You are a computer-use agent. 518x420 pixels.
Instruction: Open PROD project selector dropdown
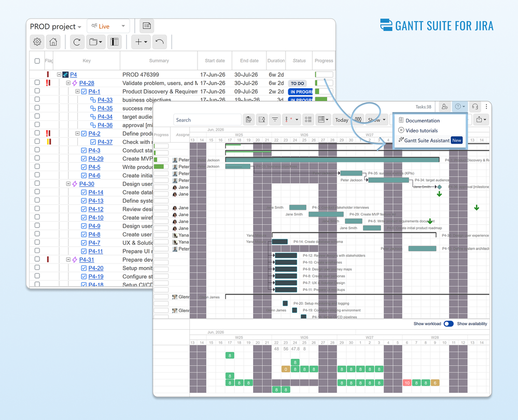[x=55, y=26]
